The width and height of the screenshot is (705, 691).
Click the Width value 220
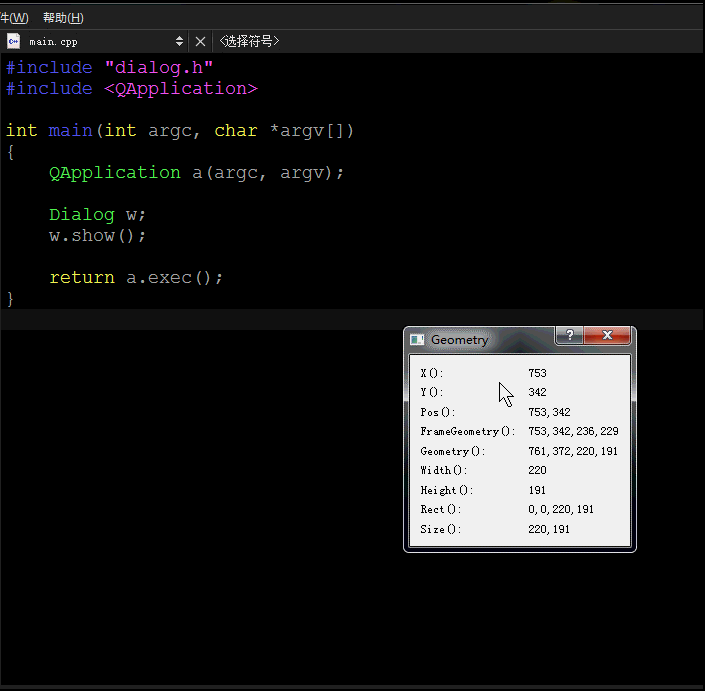coord(537,470)
